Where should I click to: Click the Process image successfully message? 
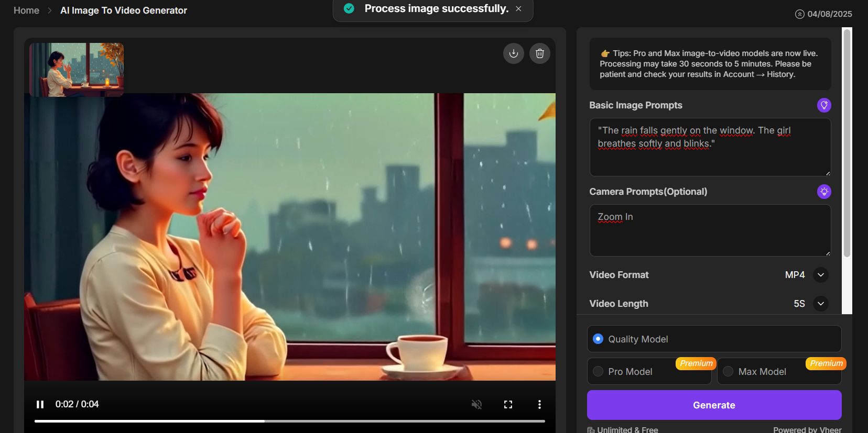[x=437, y=8]
